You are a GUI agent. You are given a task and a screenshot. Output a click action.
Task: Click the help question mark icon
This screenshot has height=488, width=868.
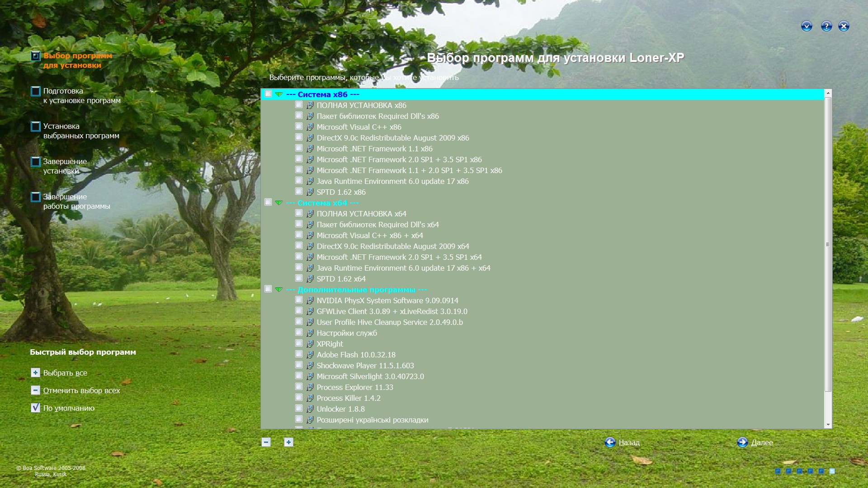coord(826,26)
